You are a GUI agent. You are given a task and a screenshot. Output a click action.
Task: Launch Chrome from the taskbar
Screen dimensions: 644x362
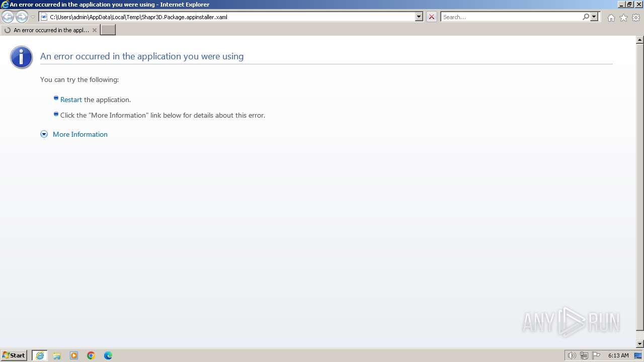91,355
